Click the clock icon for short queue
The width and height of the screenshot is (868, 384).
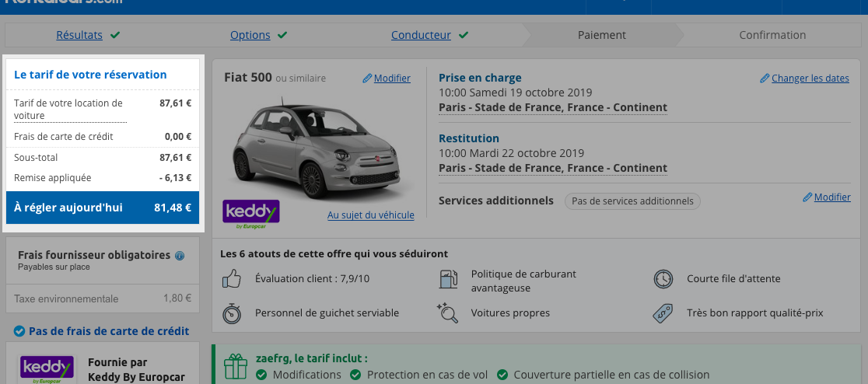click(663, 279)
